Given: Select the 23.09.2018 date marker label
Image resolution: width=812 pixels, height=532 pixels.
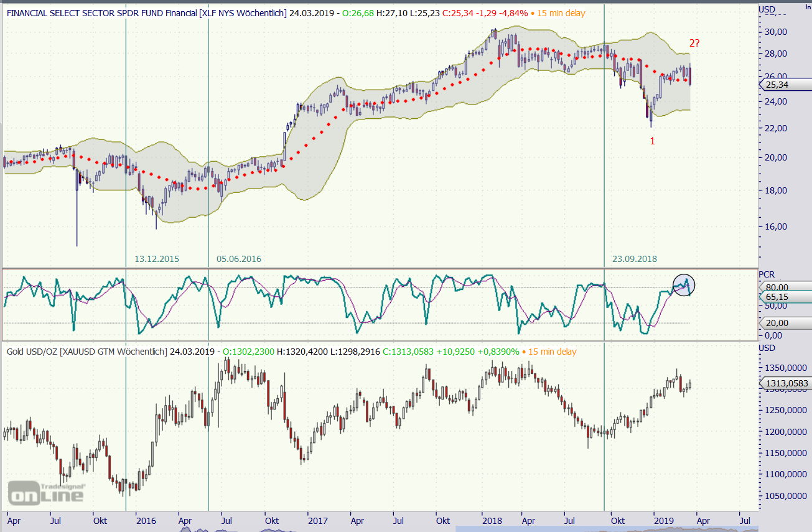Looking at the screenshot, I should 635,259.
